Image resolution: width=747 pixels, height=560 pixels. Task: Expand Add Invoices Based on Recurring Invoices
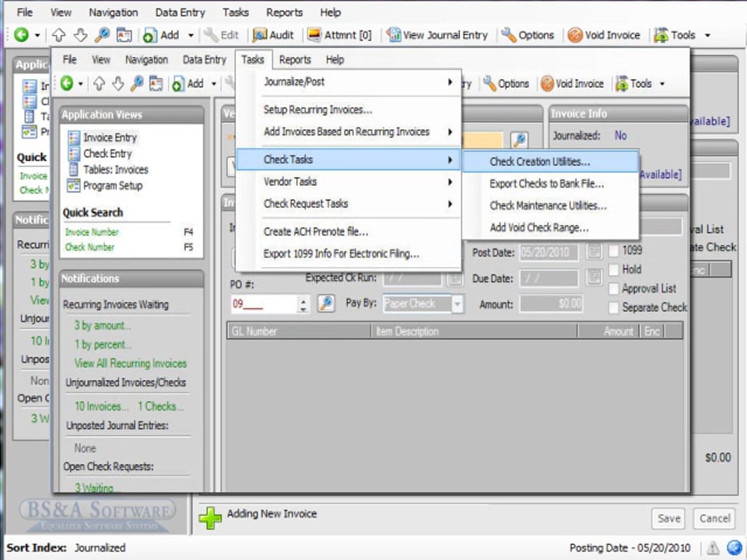(349, 131)
